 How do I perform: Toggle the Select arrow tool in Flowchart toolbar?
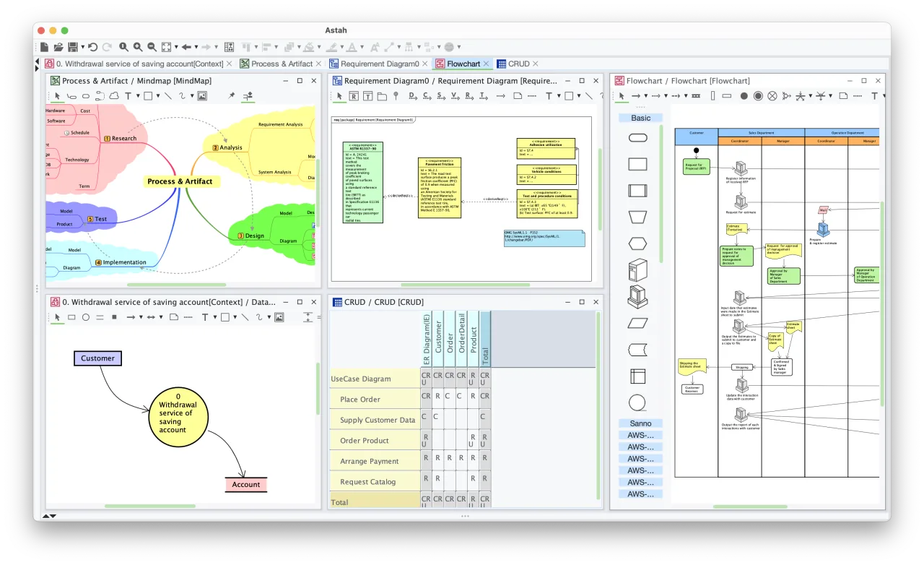point(622,95)
